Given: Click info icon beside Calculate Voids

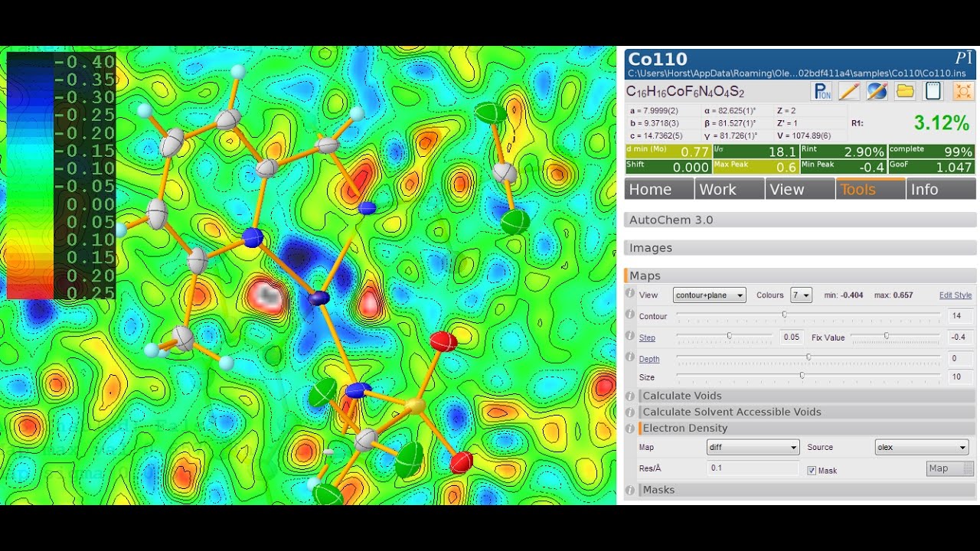Looking at the screenshot, I should tap(630, 396).
